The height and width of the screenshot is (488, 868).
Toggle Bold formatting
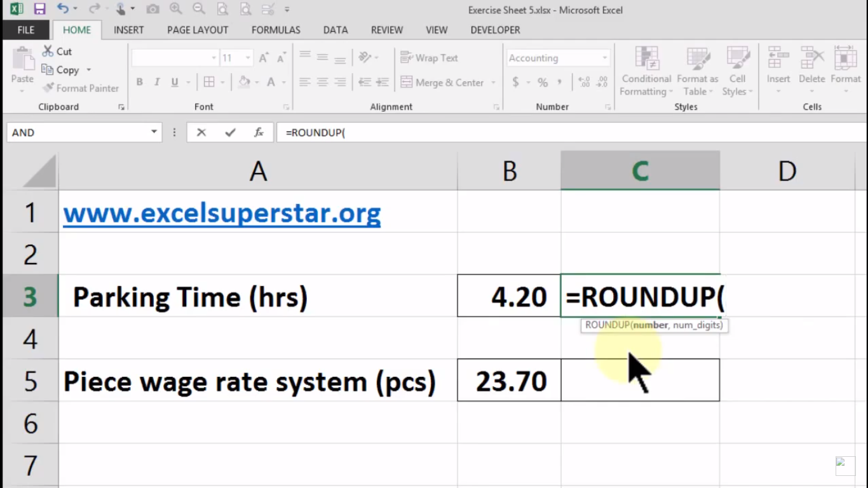pyautogui.click(x=139, y=82)
